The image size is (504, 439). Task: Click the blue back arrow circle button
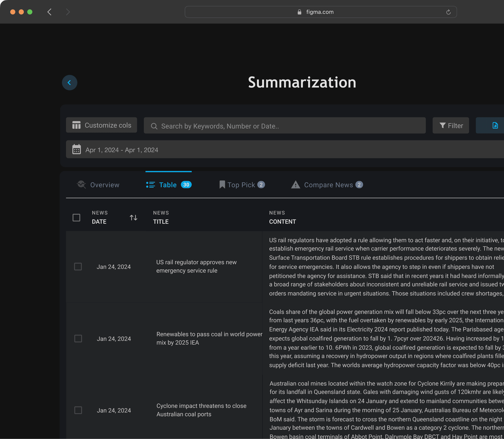70,83
